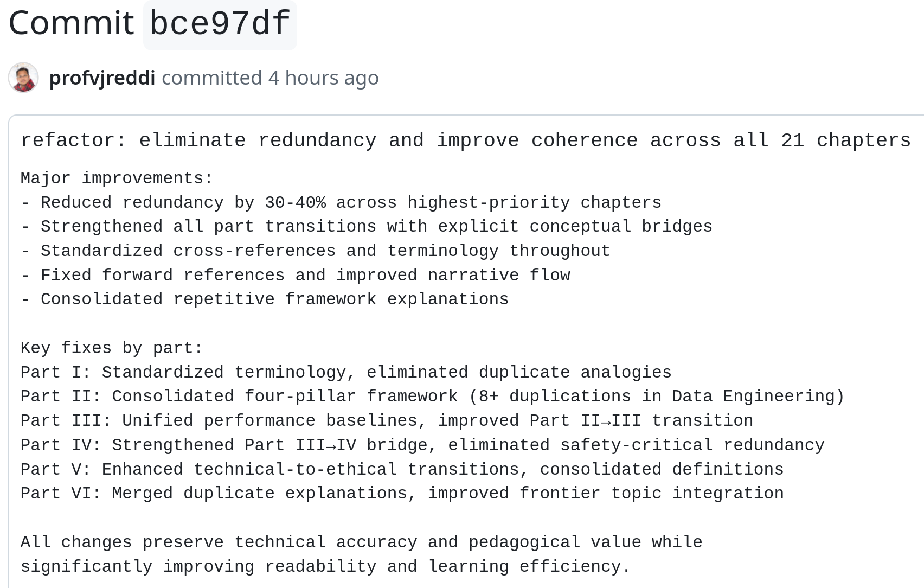Viewport: 924px width, 588px height.
Task: Click the Part V technical-to-ethical transitions line
Action: [x=402, y=470]
